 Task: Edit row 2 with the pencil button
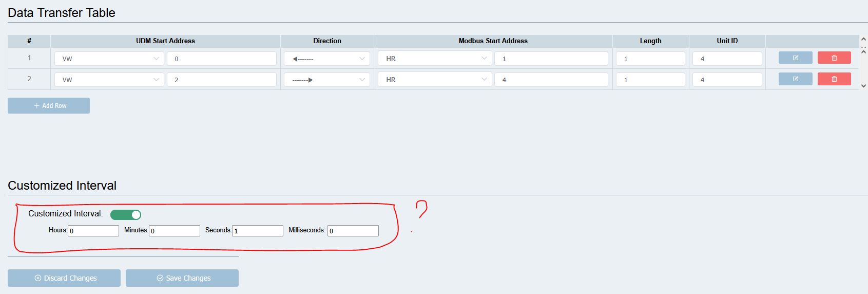[x=795, y=79]
